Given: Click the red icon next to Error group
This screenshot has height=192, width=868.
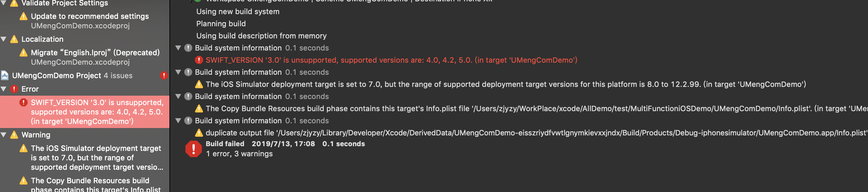Looking at the screenshot, I should coord(14,89).
